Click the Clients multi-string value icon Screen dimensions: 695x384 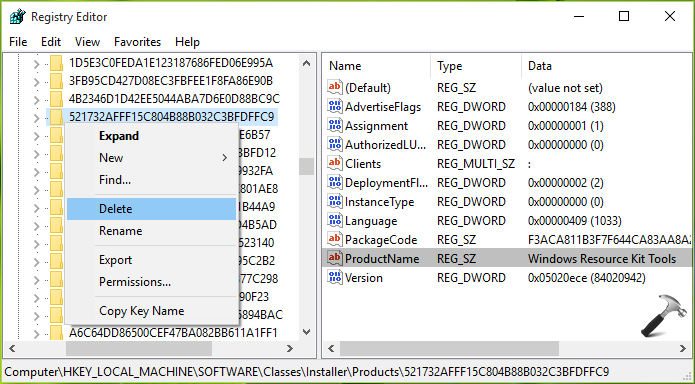point(335,164)
